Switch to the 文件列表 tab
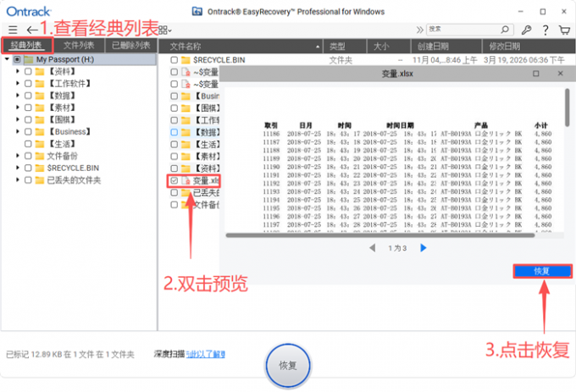The image size is (576, 392). click(79, 46)
